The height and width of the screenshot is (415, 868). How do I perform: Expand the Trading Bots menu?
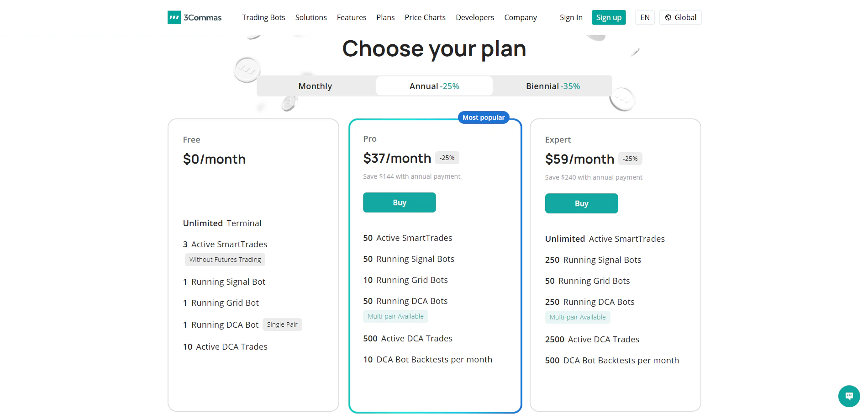tap(263, 17)
